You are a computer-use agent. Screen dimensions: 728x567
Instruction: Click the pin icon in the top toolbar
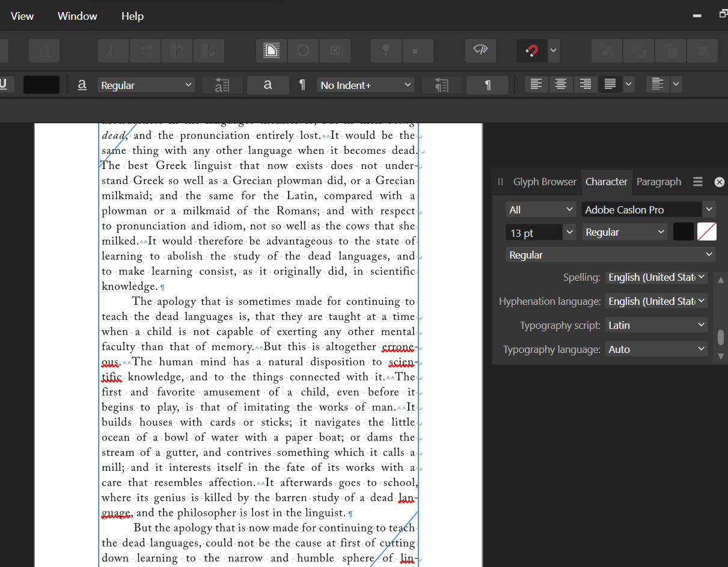coord(386,51)
